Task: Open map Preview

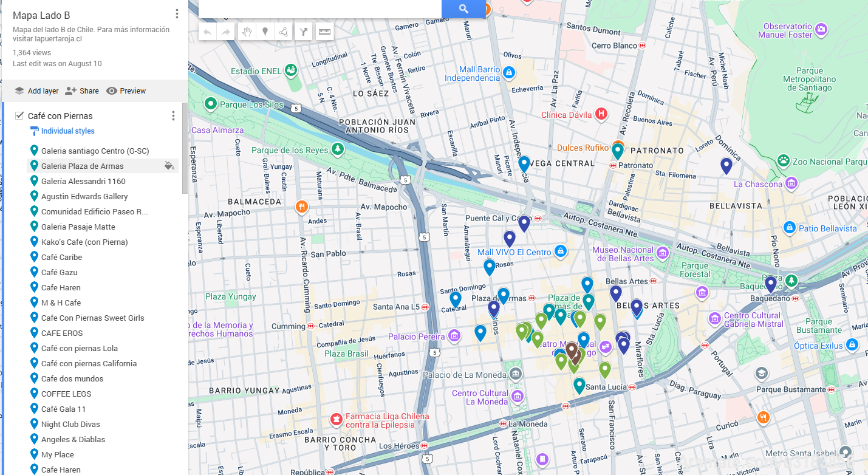Action: click(x=126, y=91)
